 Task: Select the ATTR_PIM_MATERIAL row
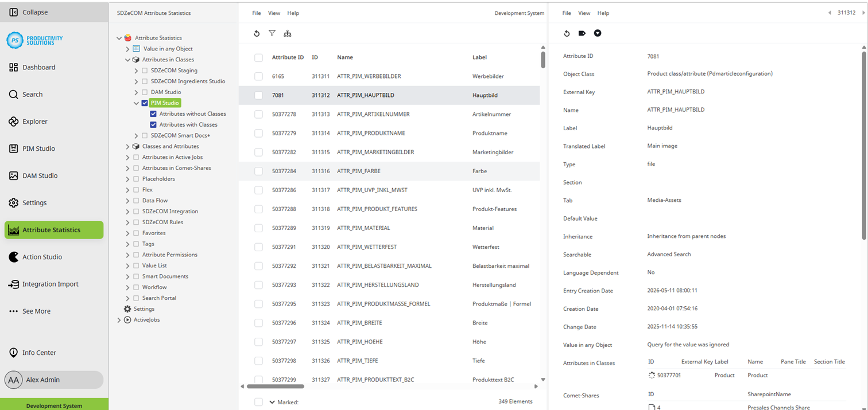(389, 228)
